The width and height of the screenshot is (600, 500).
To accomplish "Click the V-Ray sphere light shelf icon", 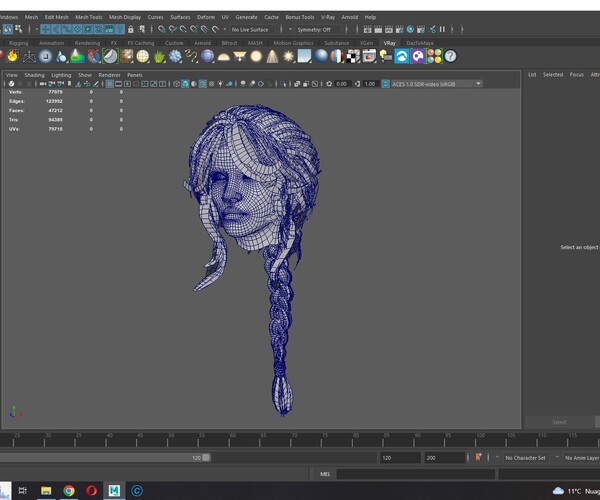I will point(256,57).
